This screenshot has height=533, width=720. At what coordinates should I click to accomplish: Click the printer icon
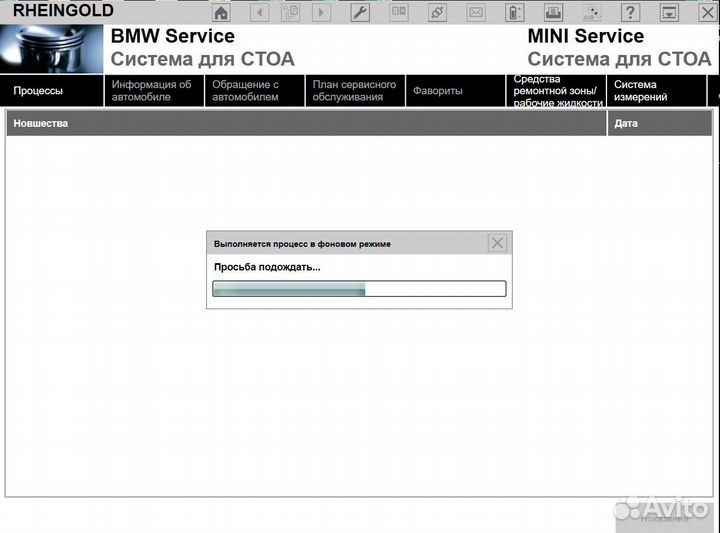click(x=553, y=12)
